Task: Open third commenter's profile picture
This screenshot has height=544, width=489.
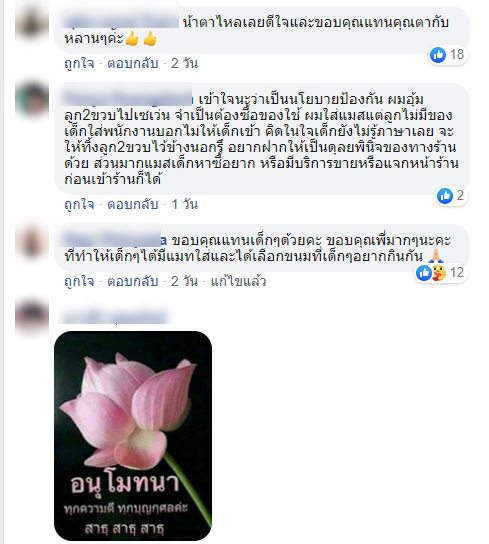Action: coord(32,241)
